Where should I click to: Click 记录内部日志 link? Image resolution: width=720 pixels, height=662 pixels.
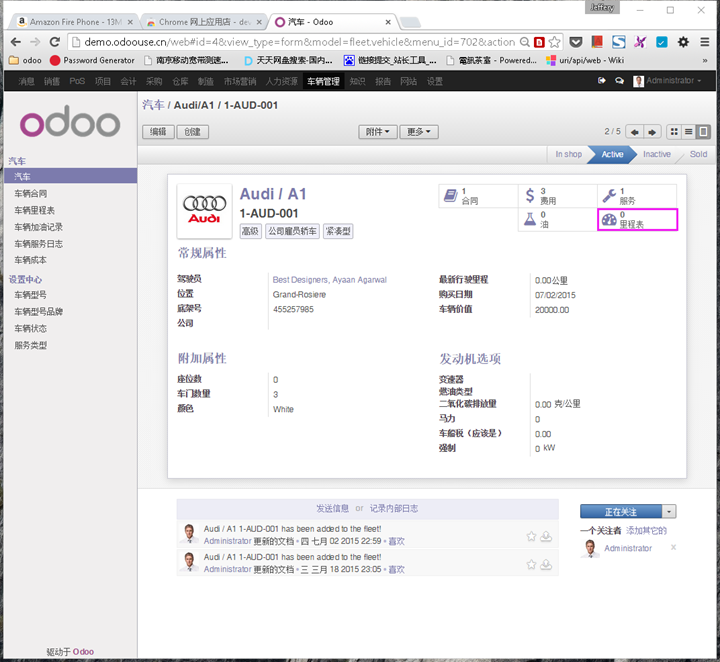click(x=394, y=508)
